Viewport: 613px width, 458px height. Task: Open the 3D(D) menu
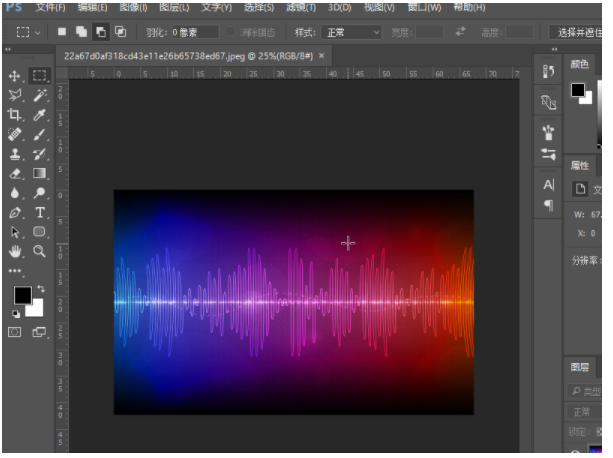[339, 7]
